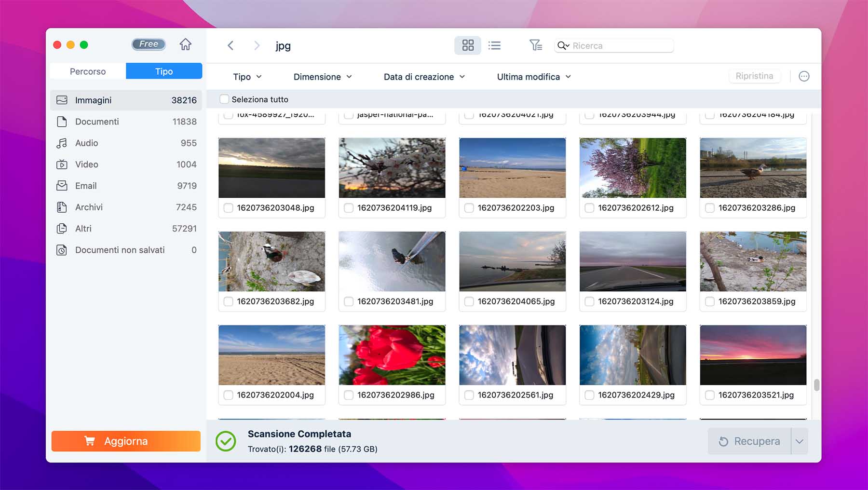Image resolution: width=868 pixels, height=490 pixels.
Task: Open the blossoming tree thumbnail 1620736202612.jpg
Action: click(x=633, y=168)
